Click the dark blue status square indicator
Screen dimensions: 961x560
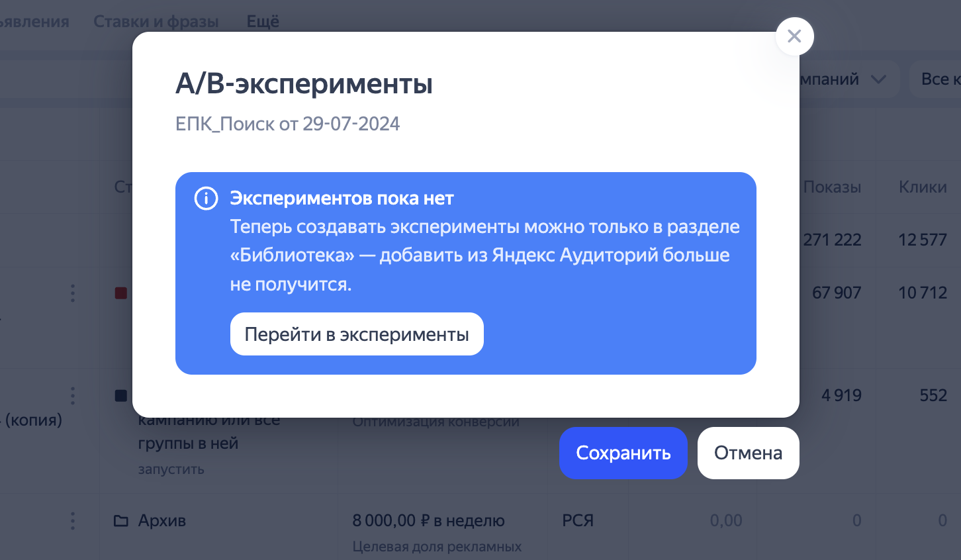tap(121, 396)
